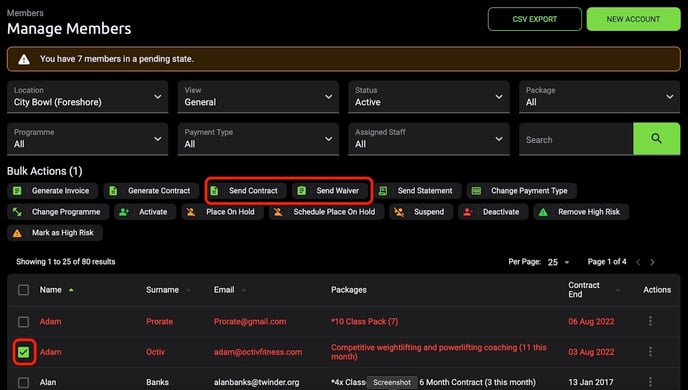Click the *10 Class Pack (7) package
The width and height of the screenshot is (688, 390).
coord(365,322)
